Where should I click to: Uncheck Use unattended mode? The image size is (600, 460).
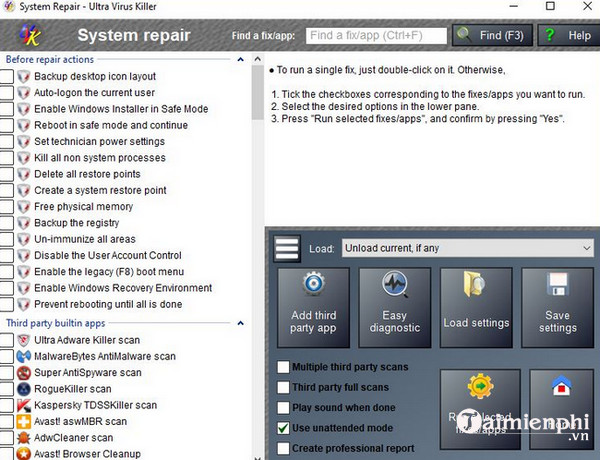click(x=284, y=428)
